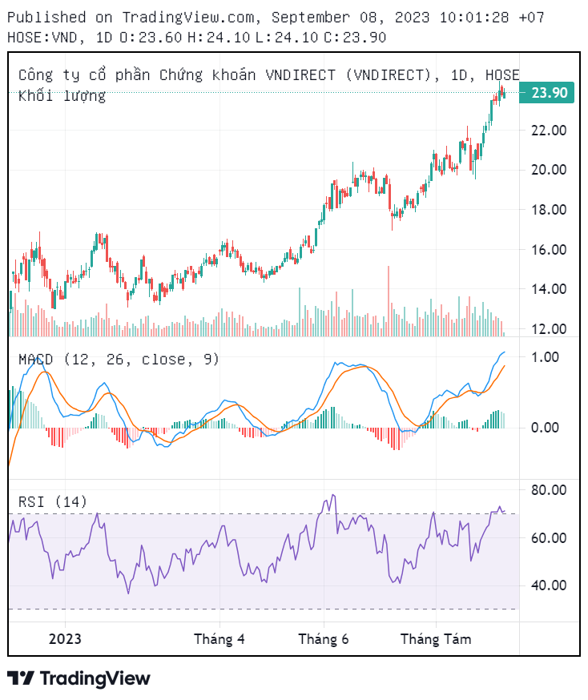Click the RSI 40.00 axis value

tap(549, 585)
